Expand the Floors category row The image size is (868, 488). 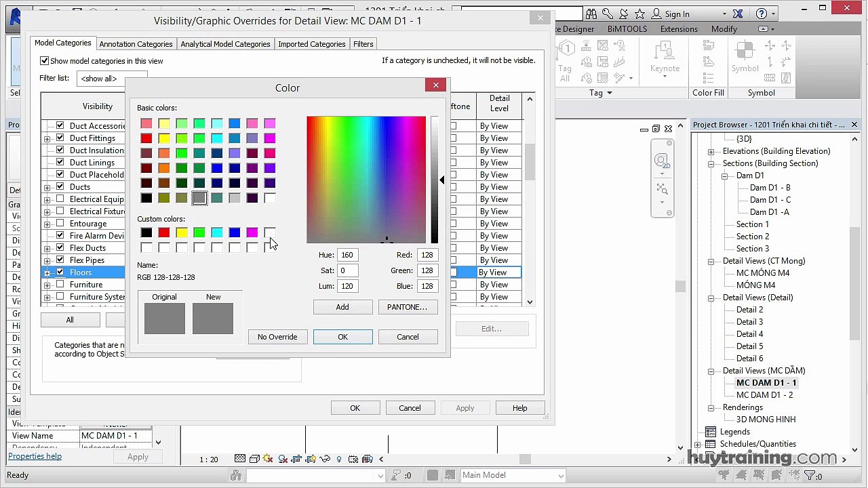click(x=47, y=272)
